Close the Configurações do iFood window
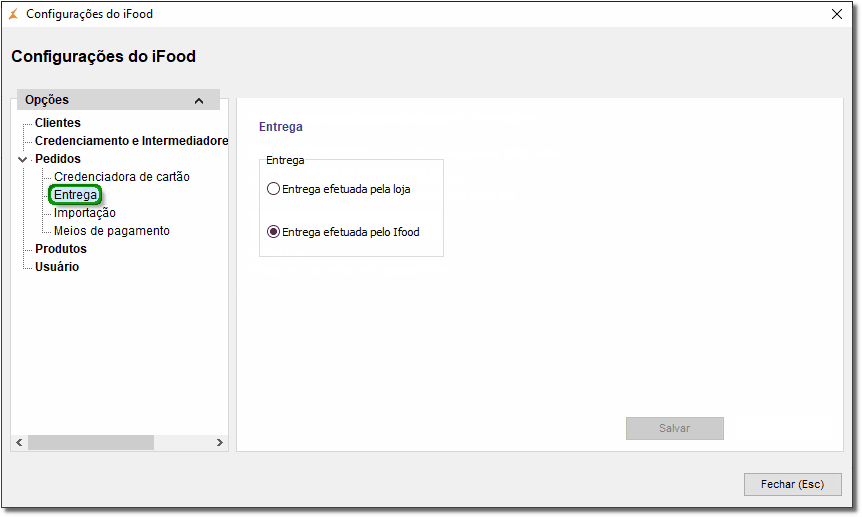 837,14
